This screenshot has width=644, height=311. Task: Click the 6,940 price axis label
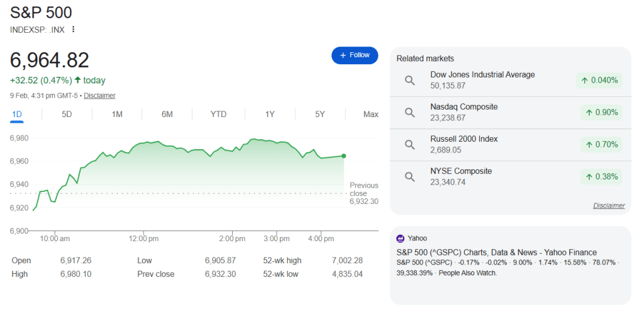pos(18,184)
